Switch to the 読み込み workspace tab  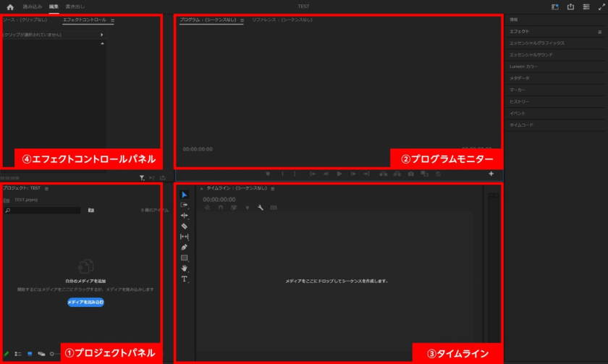(x=33, y=7)
